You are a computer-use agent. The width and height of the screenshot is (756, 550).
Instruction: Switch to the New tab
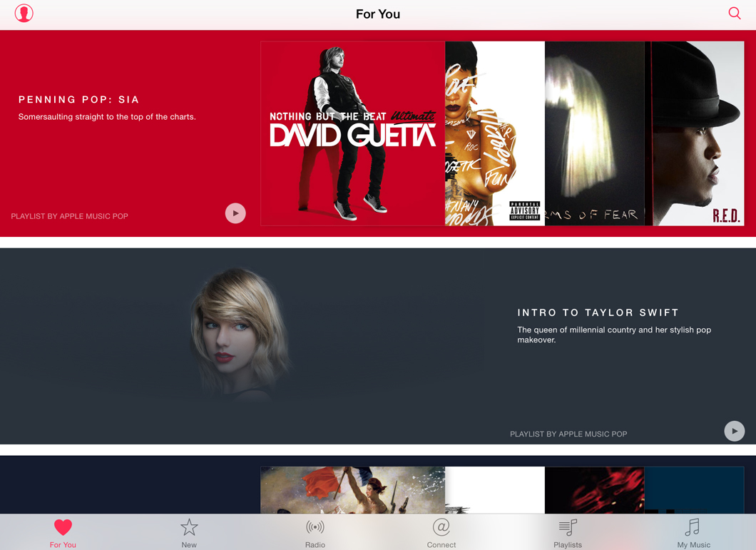[189, 533]
